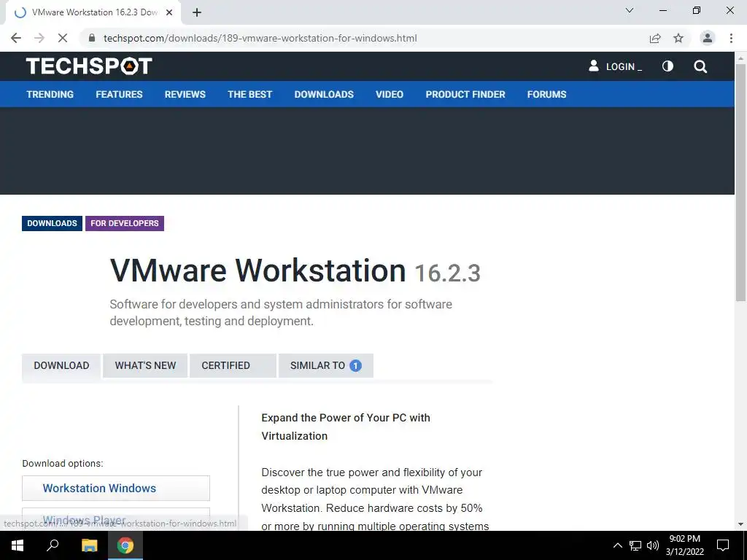
Task: Click the address bar URL
Action: [x=260, y=38]
